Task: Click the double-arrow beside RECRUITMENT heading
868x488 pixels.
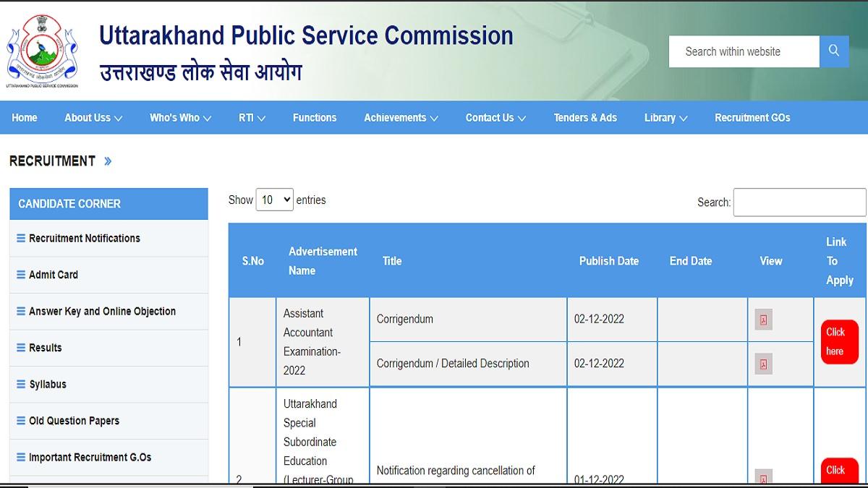Action: point(109,161)
